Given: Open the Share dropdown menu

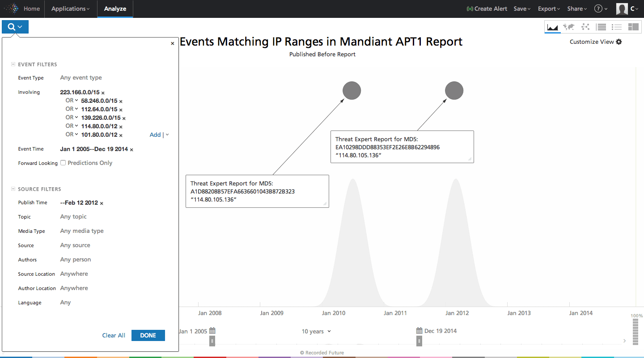Looking at the screenshot, I should pyautogui.click(x=577, y=8).
